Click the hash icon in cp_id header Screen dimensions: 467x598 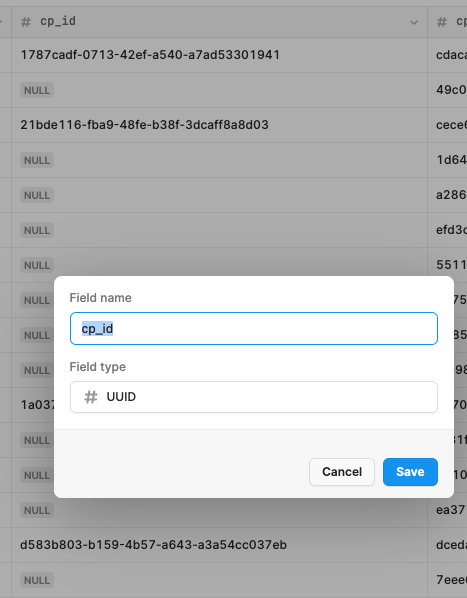26,22
